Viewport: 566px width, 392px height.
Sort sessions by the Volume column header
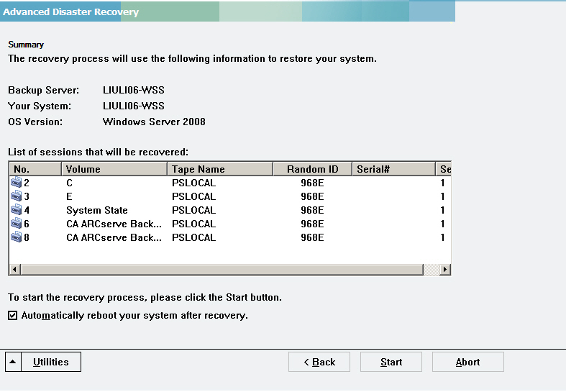click(114, 169)
